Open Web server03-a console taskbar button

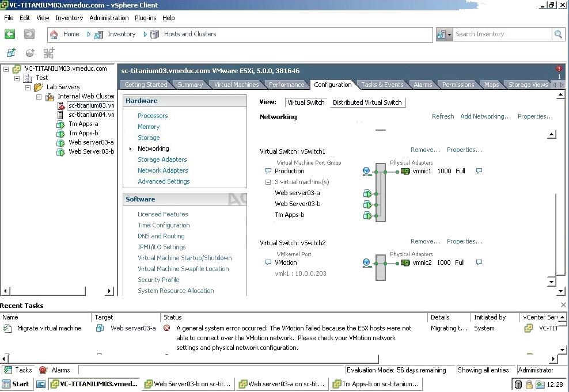coord(282,384)
